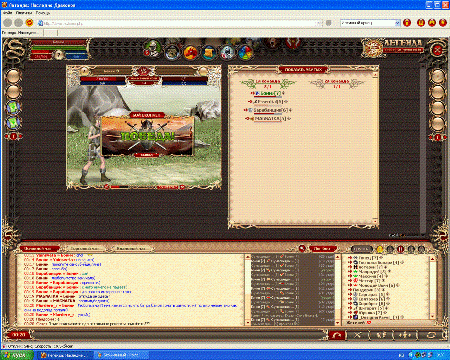Click the first player name in the battle list

[267, 93]
